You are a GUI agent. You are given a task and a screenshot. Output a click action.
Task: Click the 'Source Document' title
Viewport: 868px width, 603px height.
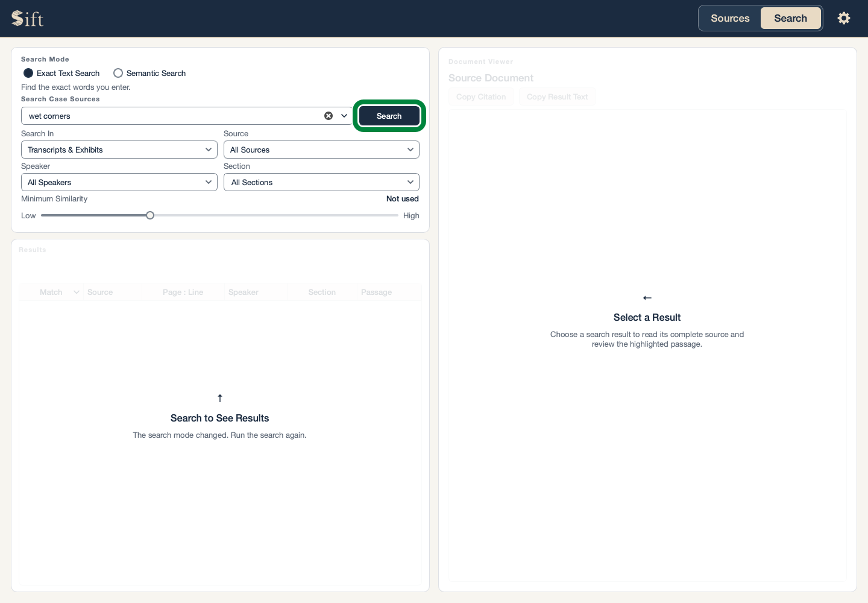[x=491, y=78]
